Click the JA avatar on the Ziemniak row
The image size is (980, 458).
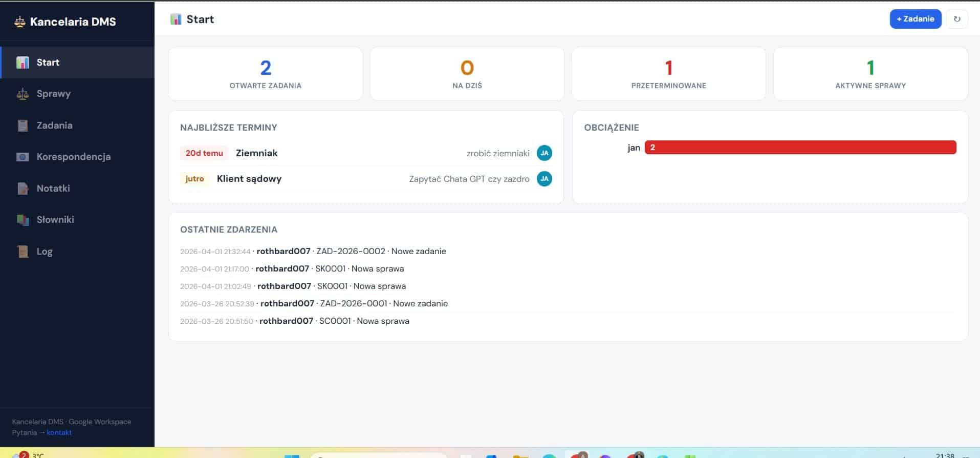pyautogui.click(x=544, y=153)
